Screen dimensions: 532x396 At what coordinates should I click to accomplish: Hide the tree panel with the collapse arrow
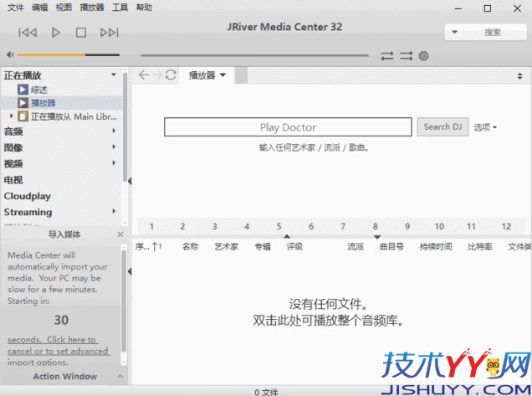click(x=130, y=181)
